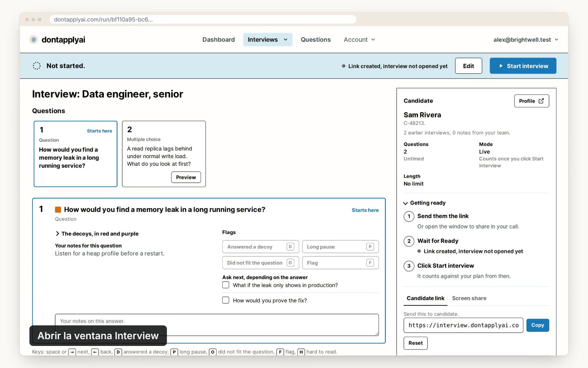Go to Dashboard
This screenshot has height=368, width=588.
219,40
